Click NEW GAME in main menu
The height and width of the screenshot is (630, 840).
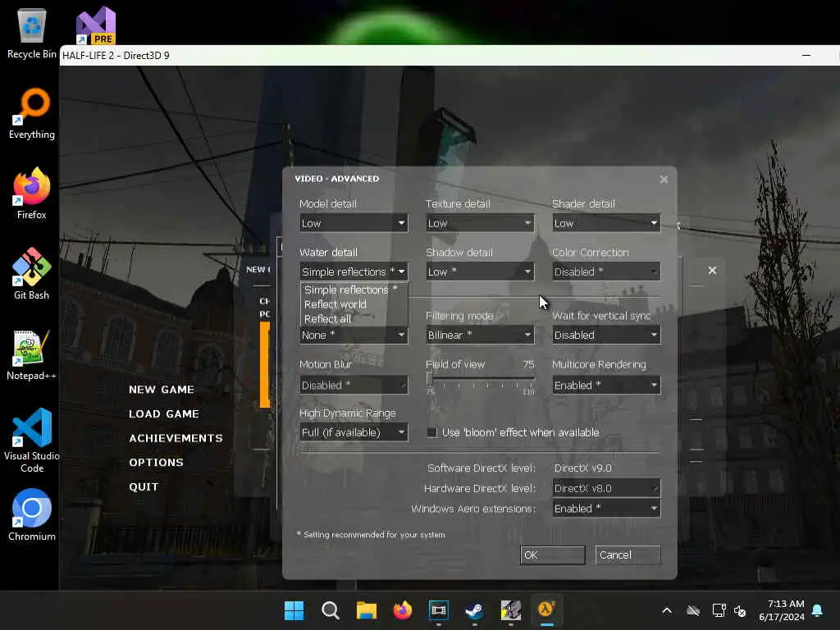pyautogui.click(x=162, y=390)
